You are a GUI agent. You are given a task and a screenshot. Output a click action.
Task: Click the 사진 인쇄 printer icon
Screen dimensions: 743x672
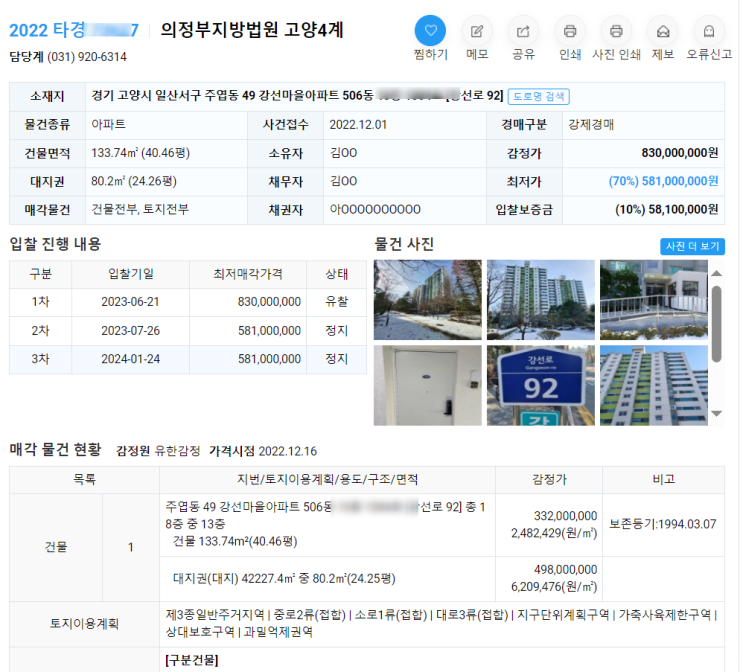pos(616,31)
